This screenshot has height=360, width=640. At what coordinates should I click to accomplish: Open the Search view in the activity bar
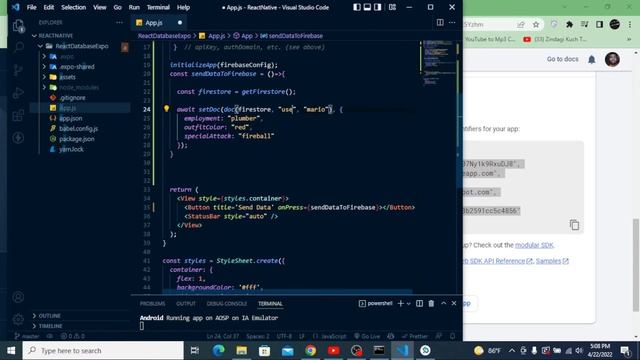(18, 47)
